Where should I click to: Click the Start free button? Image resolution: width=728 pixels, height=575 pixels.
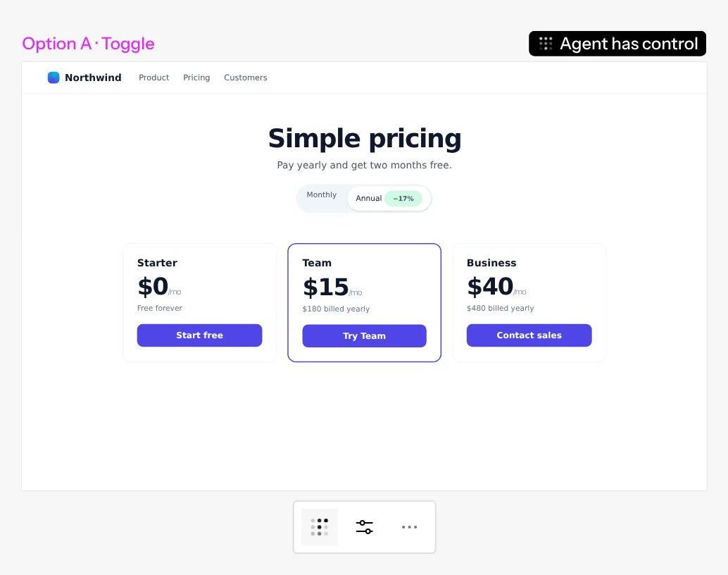tap(200, 335)
